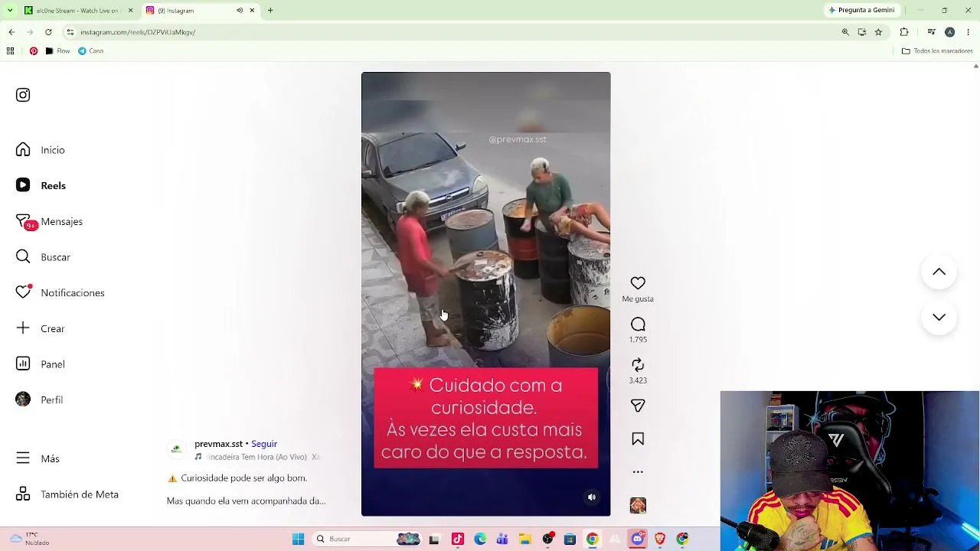
Task: Open Brave browser from taskbar
Action: coord(660,540)
